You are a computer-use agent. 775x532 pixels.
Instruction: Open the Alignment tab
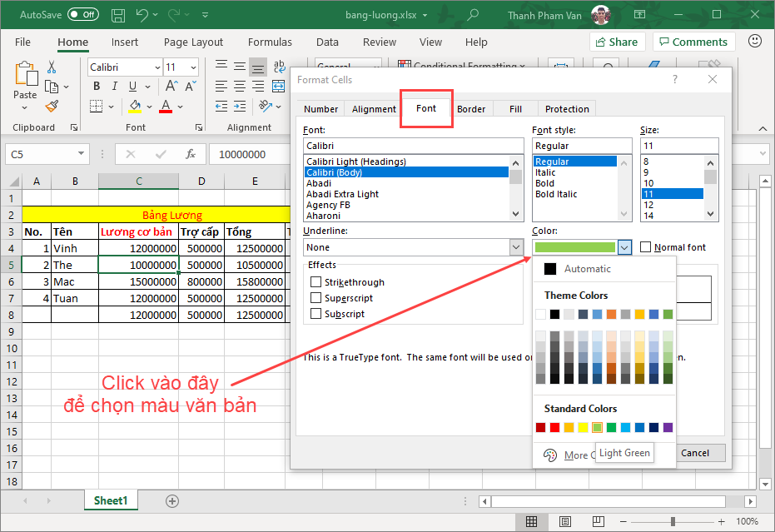pyautogui.click(x=374, y=109)
